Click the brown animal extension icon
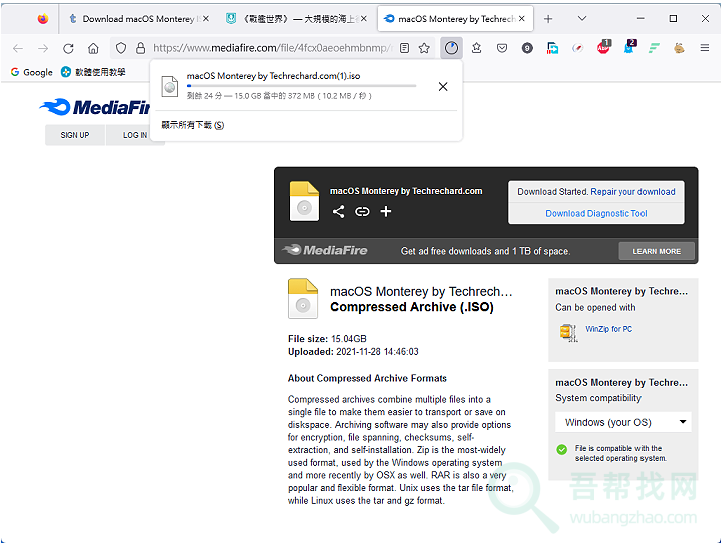Image resolution: width=725 pixels, height=550 pixels. tap(679, 48)
